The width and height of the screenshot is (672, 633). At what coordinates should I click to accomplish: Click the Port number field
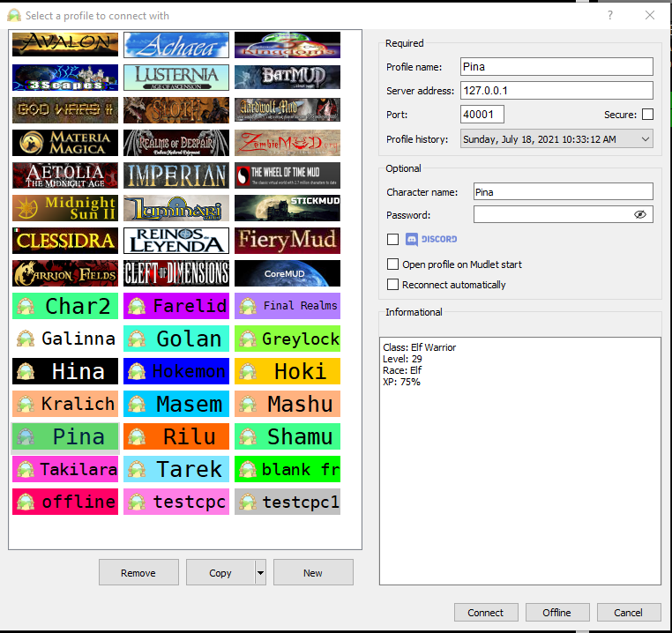click(482, 115)
